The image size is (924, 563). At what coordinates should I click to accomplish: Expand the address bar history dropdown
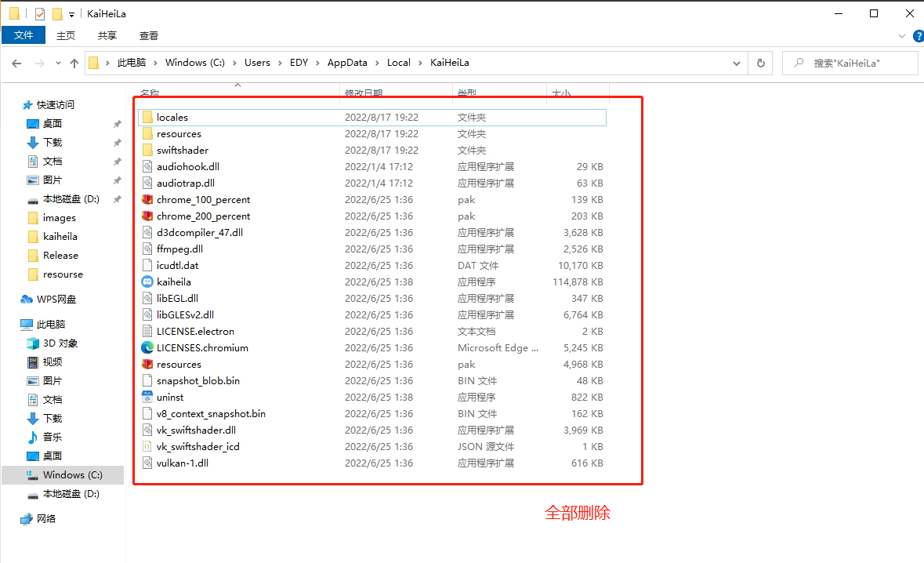(737, 63)
